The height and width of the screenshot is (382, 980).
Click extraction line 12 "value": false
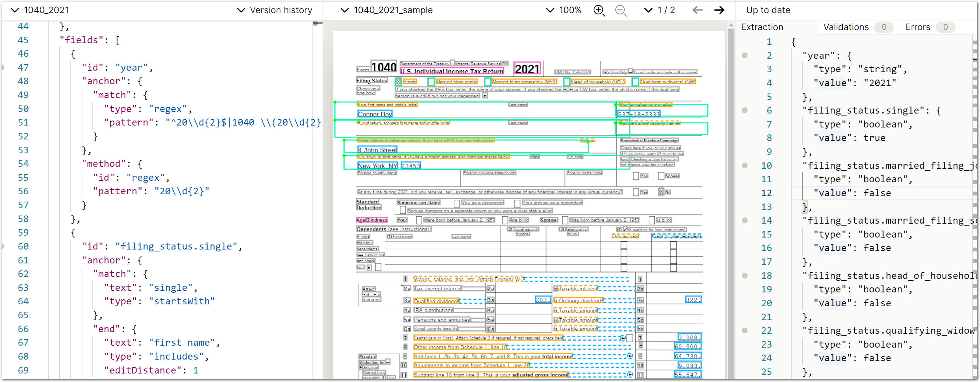852,193
